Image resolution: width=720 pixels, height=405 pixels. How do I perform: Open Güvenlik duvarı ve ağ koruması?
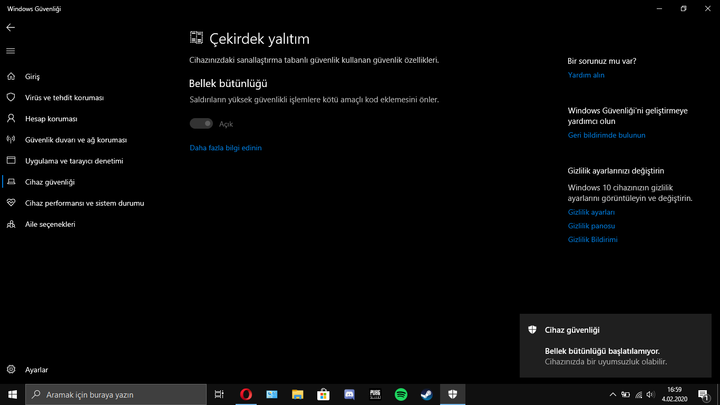(76, 140)
